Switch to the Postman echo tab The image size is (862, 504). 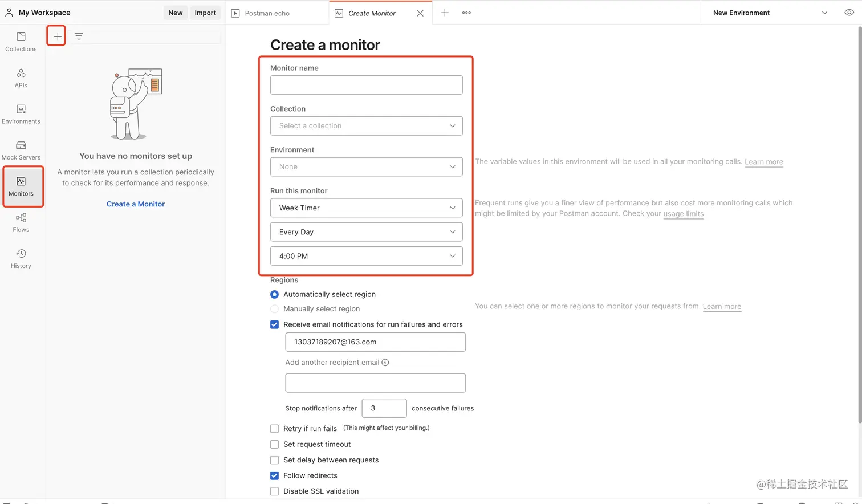point(278,13)
